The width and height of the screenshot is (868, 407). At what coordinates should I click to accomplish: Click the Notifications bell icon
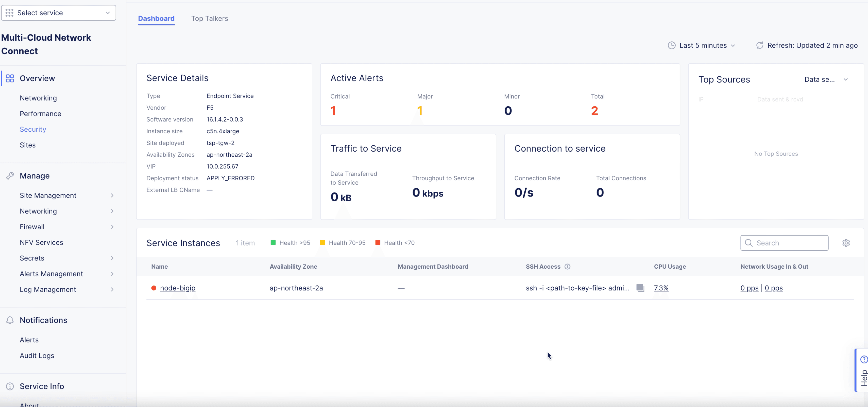(10, 320)
